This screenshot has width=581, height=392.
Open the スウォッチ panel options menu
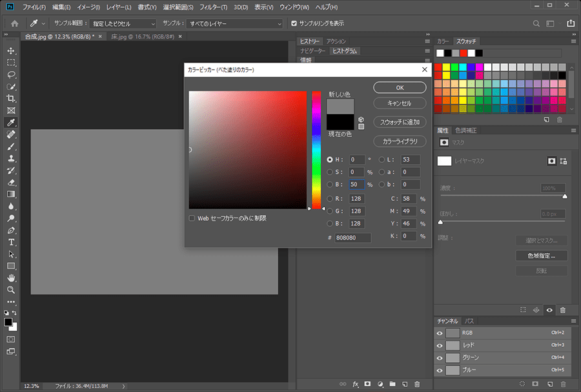572,41
